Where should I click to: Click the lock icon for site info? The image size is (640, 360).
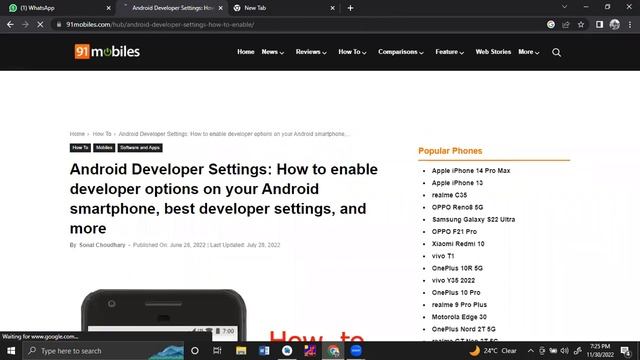click(59, 24)
